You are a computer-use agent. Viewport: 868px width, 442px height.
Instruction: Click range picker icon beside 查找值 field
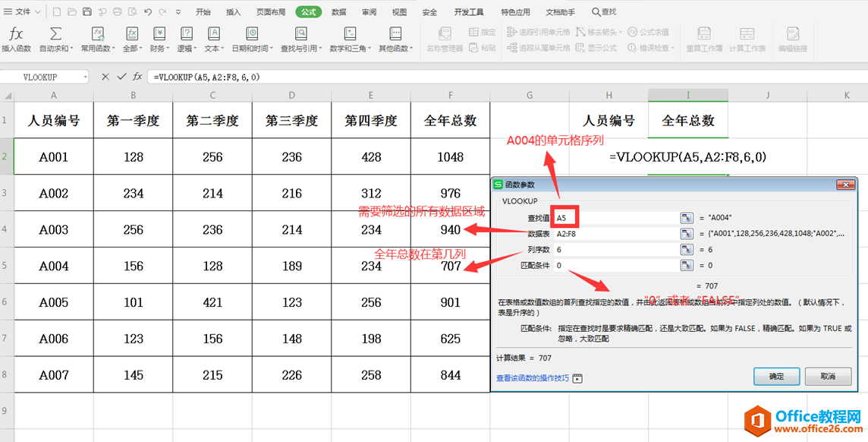point(687,218)
